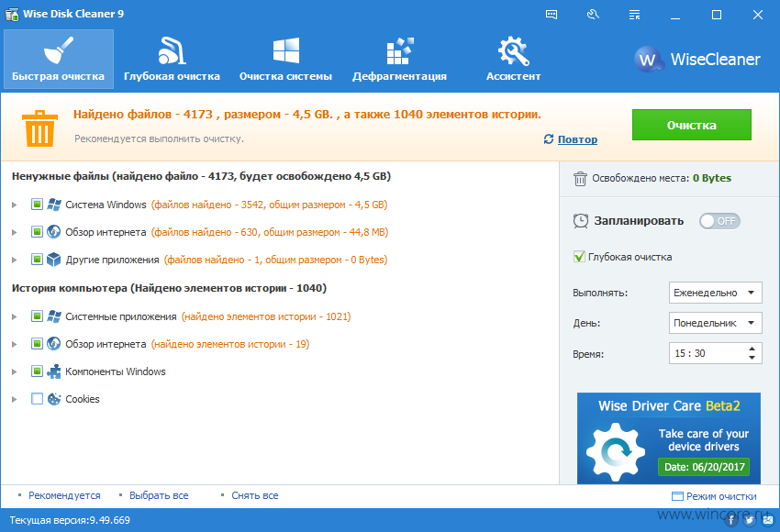Click the Повтор link to rescan
Viewport: 780px width, 532px height.
(577, 139)
